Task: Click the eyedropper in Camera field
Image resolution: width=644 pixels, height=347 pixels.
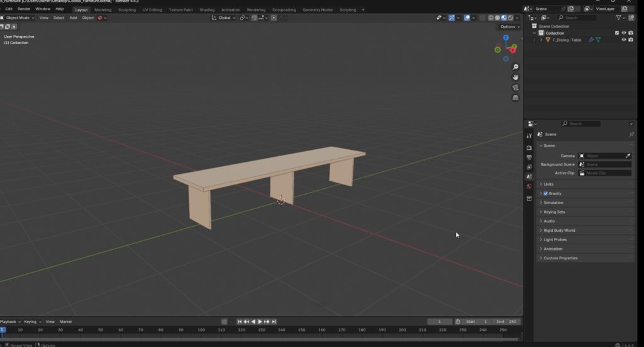Action: pos(628,156)
